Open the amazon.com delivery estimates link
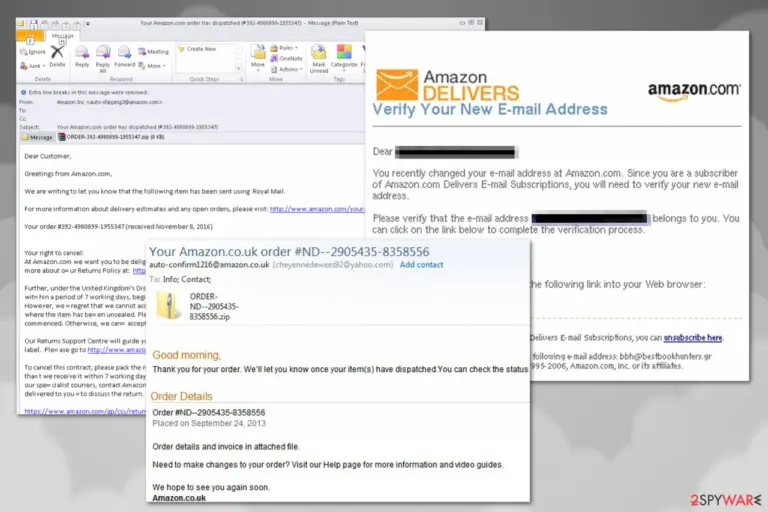 317,209
